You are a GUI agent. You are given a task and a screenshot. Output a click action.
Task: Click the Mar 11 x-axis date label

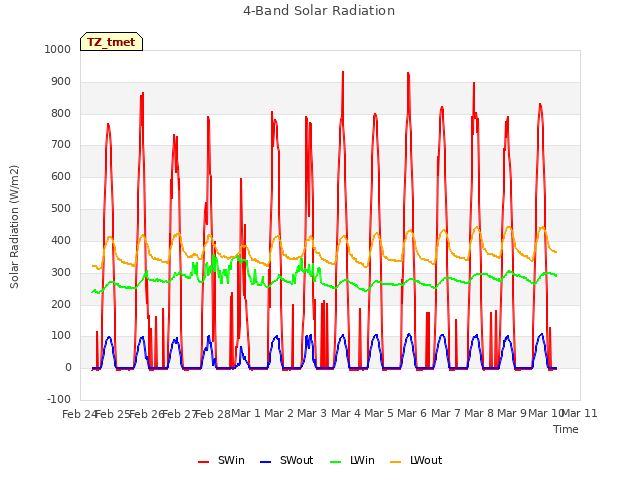point(580,413)
